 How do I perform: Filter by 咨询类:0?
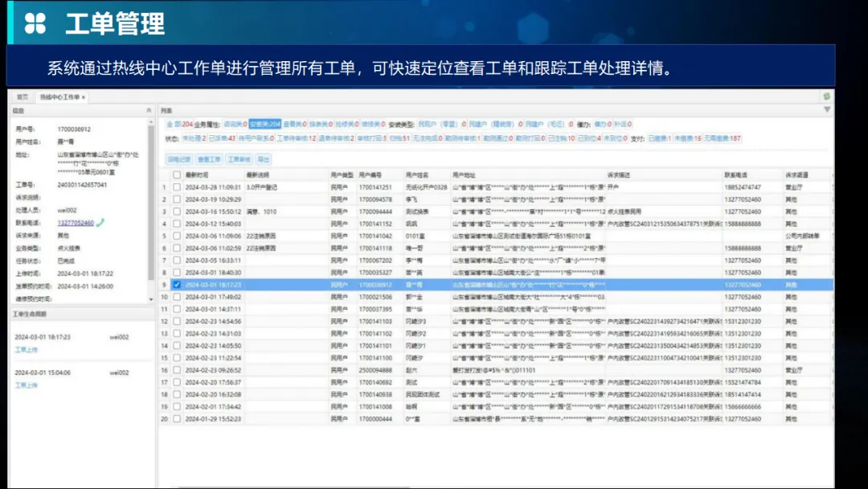click(235, 124)
